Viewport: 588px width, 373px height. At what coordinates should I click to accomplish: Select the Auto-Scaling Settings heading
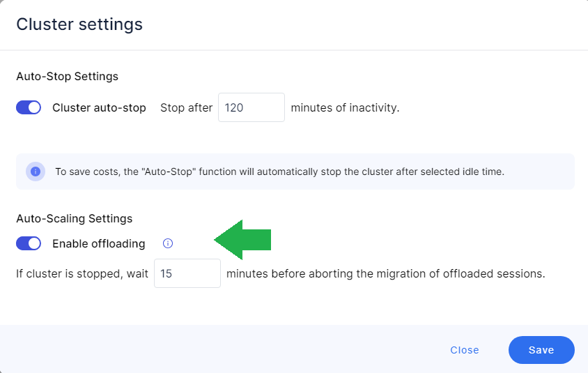74,218
